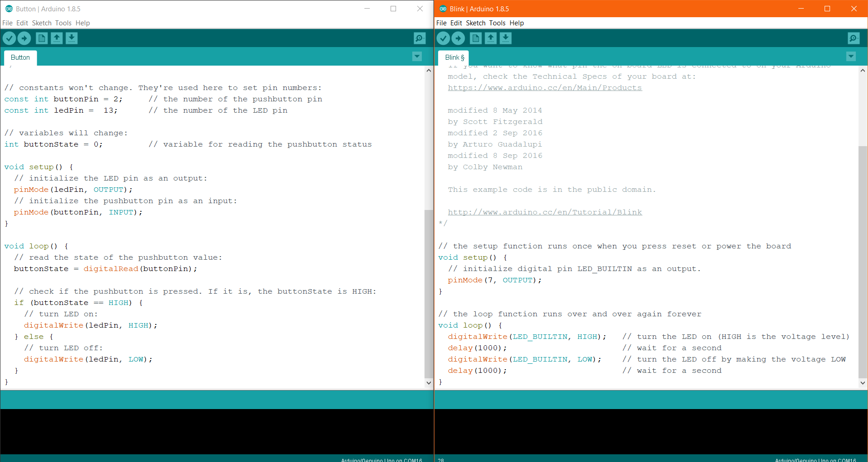Click 'by Scott Fitzgerald' comment line
This screenshot has height=462, width=868.
[495, 122]
